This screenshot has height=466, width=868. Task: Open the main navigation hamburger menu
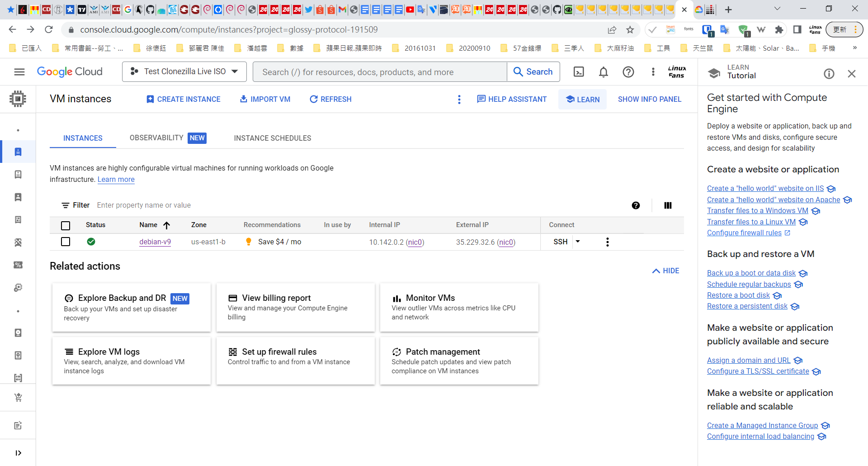click(19, 72)
